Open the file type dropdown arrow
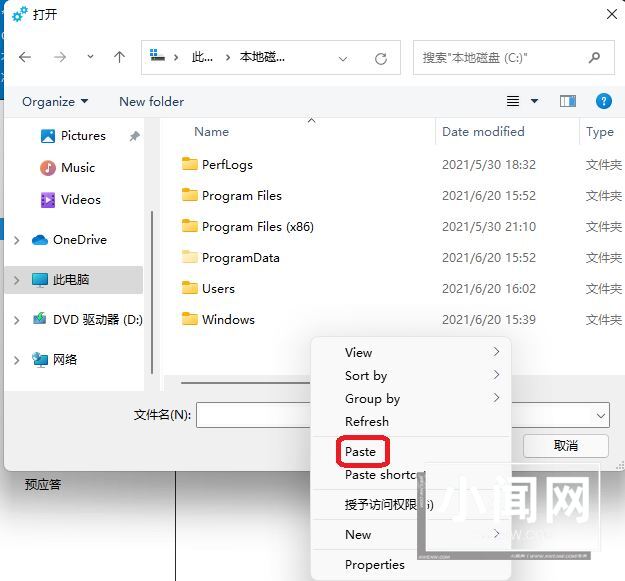625x581 pixels. pos(601,416)
